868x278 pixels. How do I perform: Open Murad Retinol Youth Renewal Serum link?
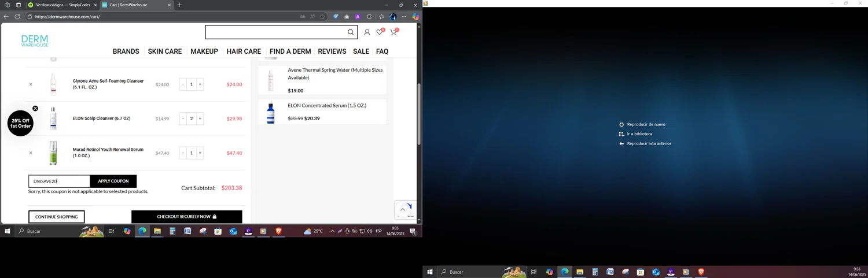(x=108, y=153)
